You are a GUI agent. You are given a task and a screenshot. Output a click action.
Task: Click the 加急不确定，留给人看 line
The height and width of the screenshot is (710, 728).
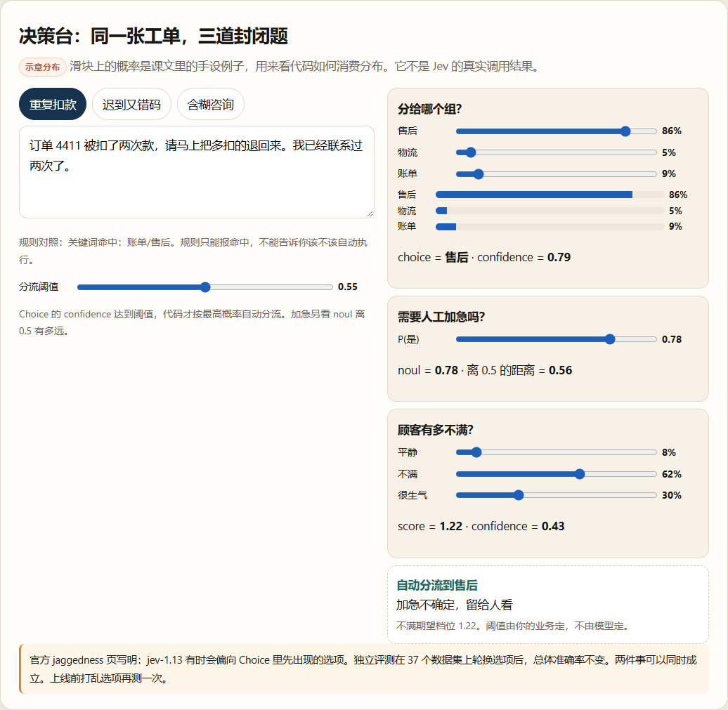[454, 605]
